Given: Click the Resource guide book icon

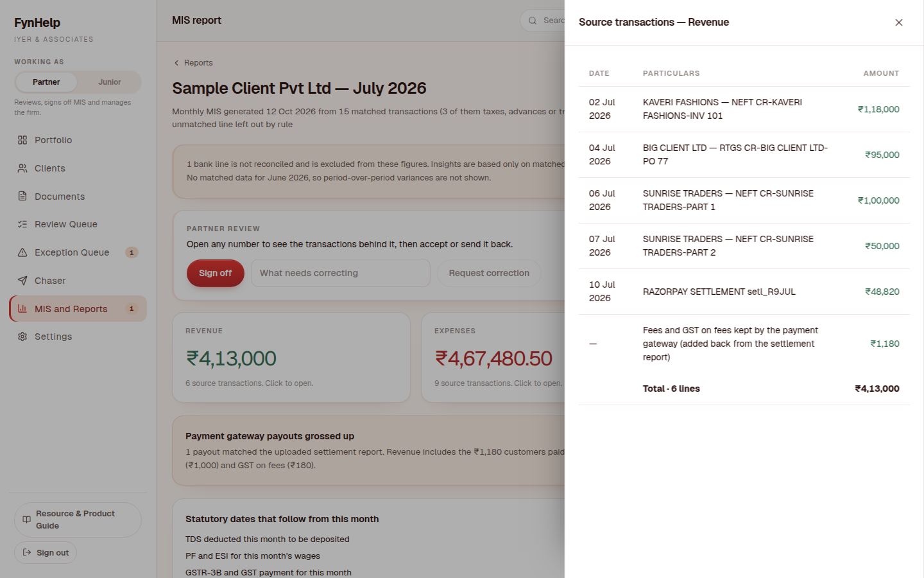Looking at the screenshot, I should [26, 520].
